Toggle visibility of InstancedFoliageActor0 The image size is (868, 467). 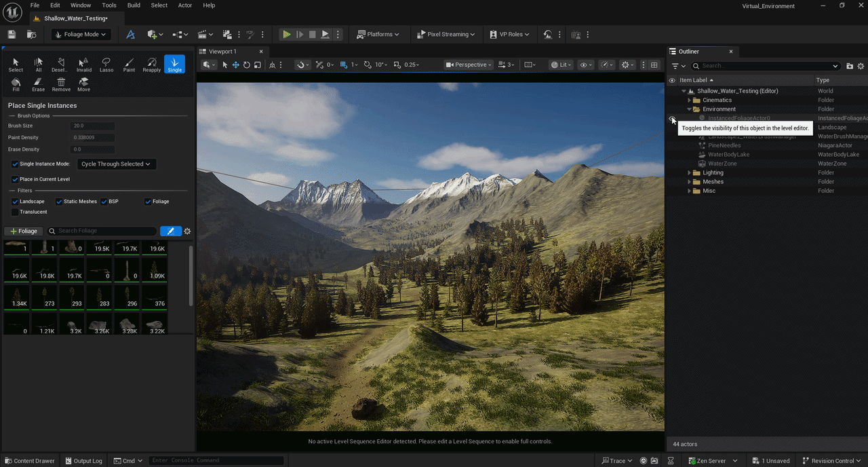[672, 118]
